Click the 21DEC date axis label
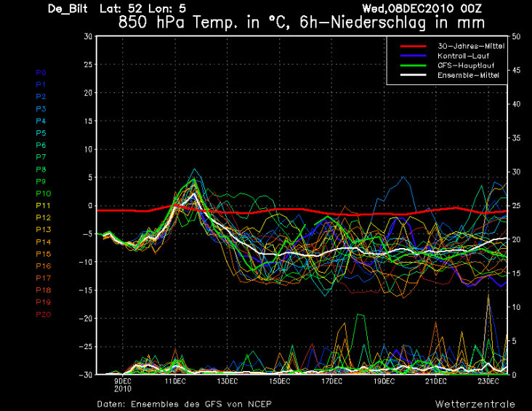The image size is (532, 411). (436, 381)
